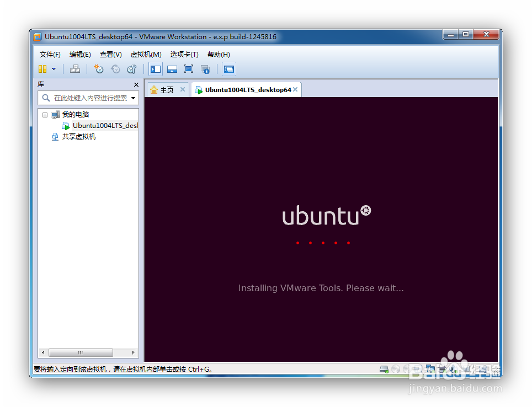Select 共享虚拟机 in the library tree
The image size is (532, 407).
(79, 137)
